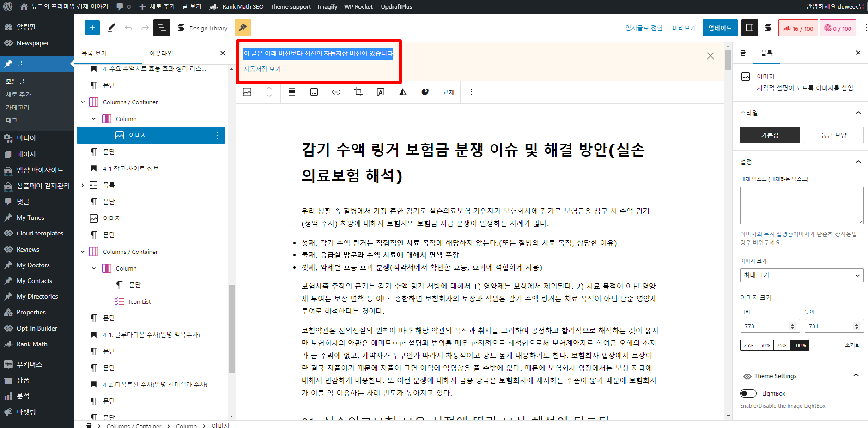
Task: Collapse the first Columns / Container item
Action: (x=83, y=102)
